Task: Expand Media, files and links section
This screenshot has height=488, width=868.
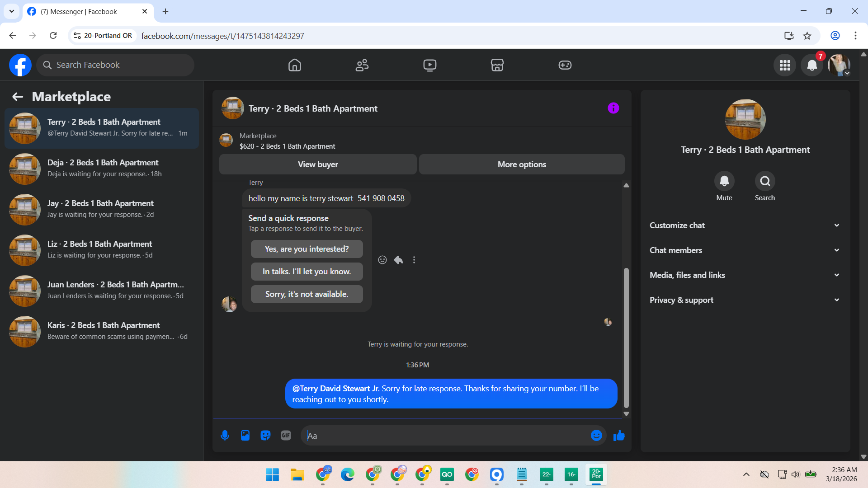Action: pos(745,275)
